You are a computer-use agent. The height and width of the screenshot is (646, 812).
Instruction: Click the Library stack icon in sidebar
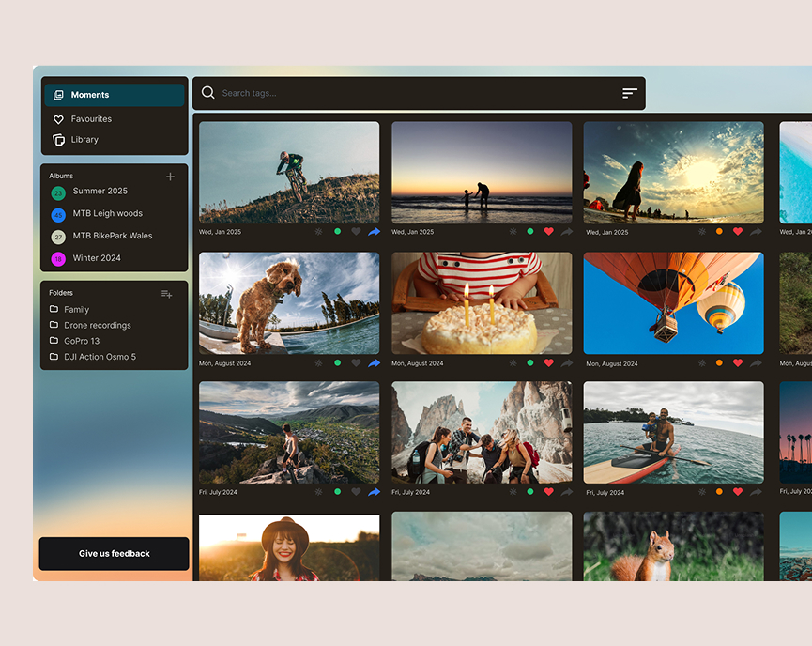(58, 140)
